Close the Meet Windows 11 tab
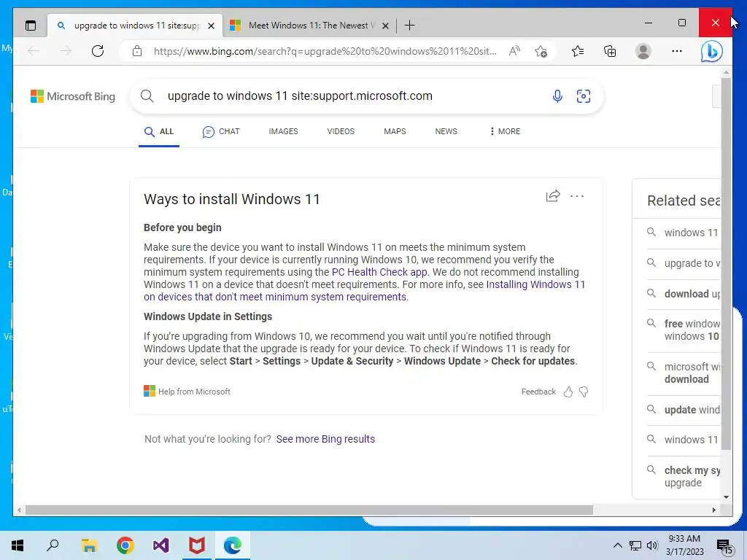747x560 pixels. [386, 26]
